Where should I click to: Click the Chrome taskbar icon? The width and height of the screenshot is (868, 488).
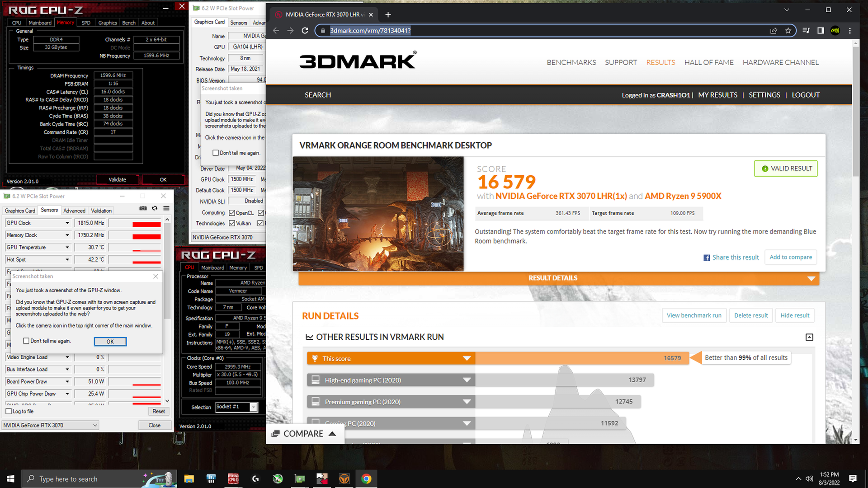(x=366, y=479)
